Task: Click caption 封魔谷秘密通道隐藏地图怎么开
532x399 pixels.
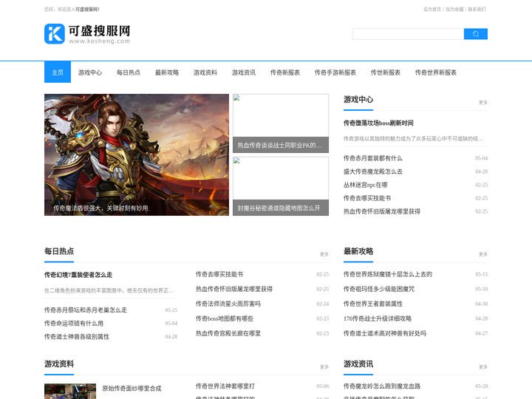Action: pyautogui.click(x=279, y=208)
